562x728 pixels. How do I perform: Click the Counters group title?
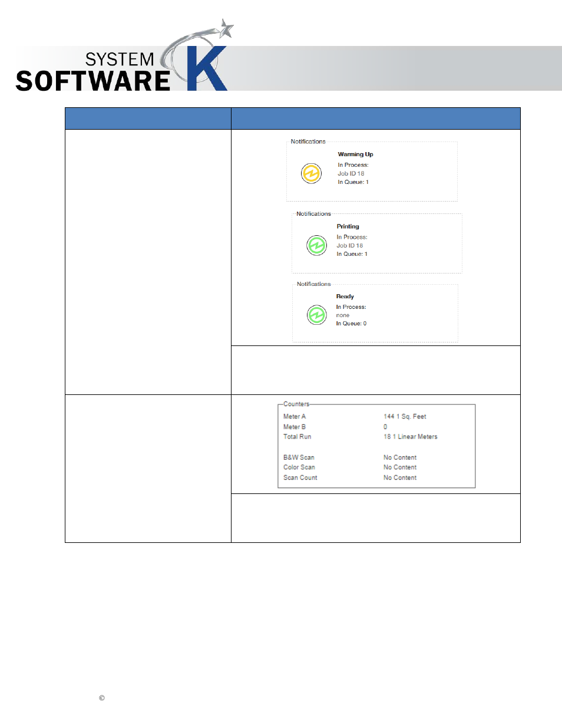click(x=296, y=404)
